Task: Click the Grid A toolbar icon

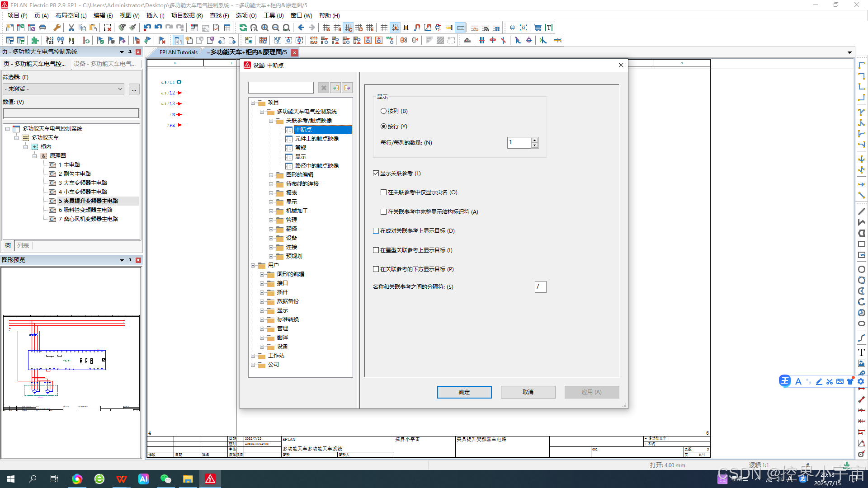Action: pos(326,28)
